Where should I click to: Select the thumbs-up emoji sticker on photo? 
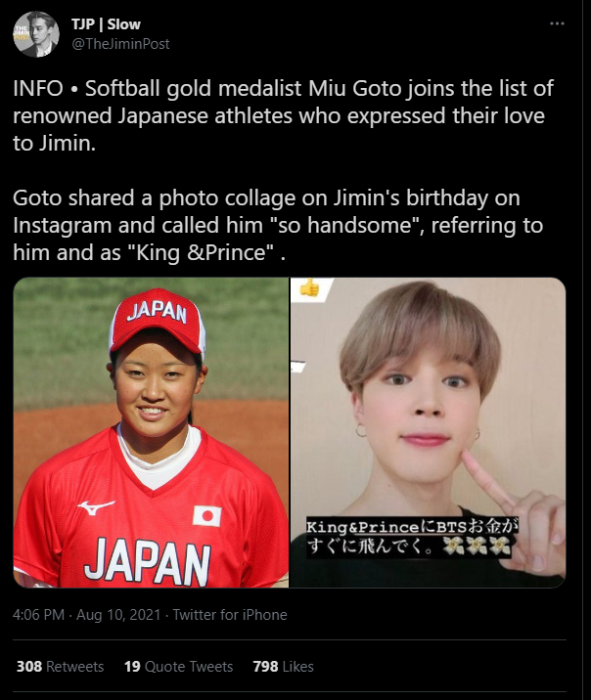point(309,288)
